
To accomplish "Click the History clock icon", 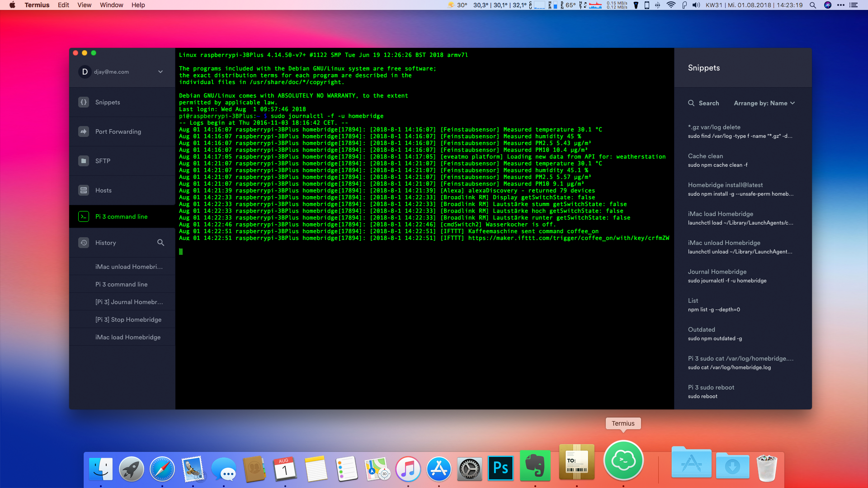I will tap(84, 243).
